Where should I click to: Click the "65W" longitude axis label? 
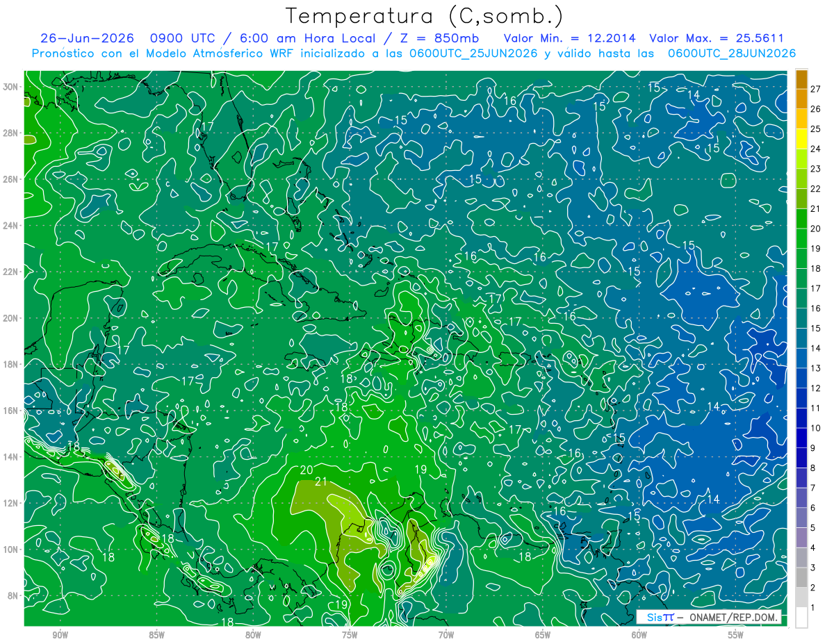pos(543,634)
